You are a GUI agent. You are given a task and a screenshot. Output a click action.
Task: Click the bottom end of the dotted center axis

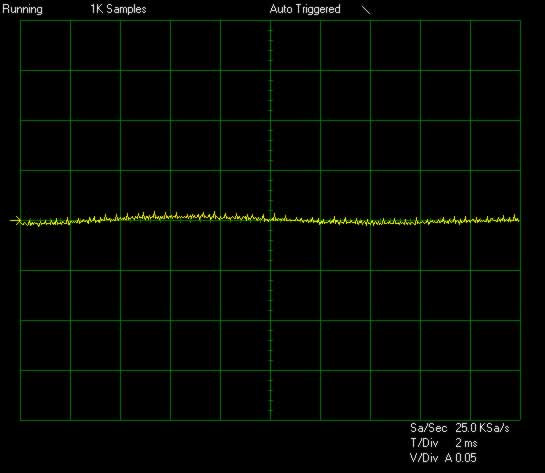270,418
